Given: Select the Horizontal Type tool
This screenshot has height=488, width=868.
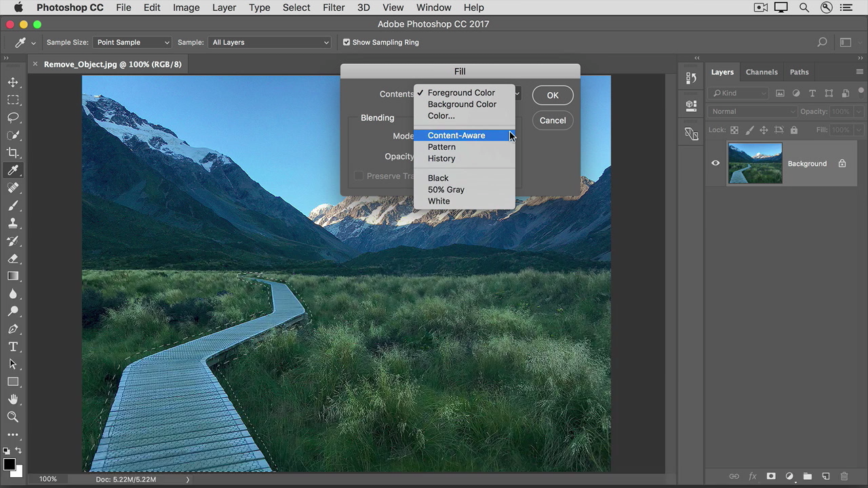Looking at the screenshot, I should coord(13,346).
